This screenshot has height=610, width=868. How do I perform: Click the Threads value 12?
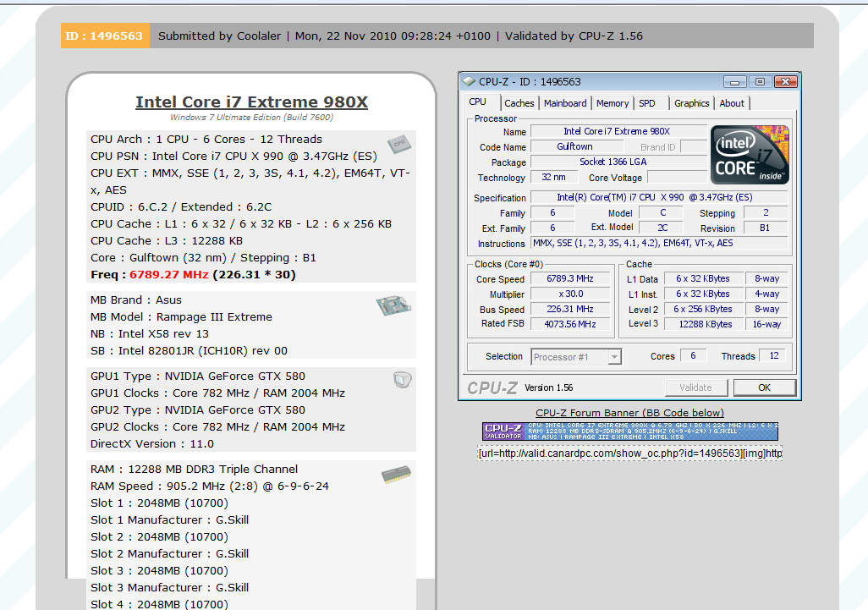[774, 356]
